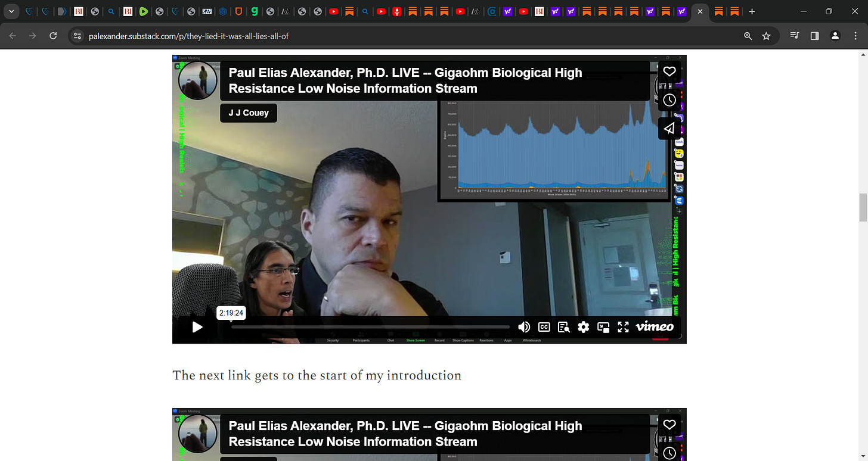Open the Chrome three-dot menu
868x461 pixels.
click(x=855, y=36)
